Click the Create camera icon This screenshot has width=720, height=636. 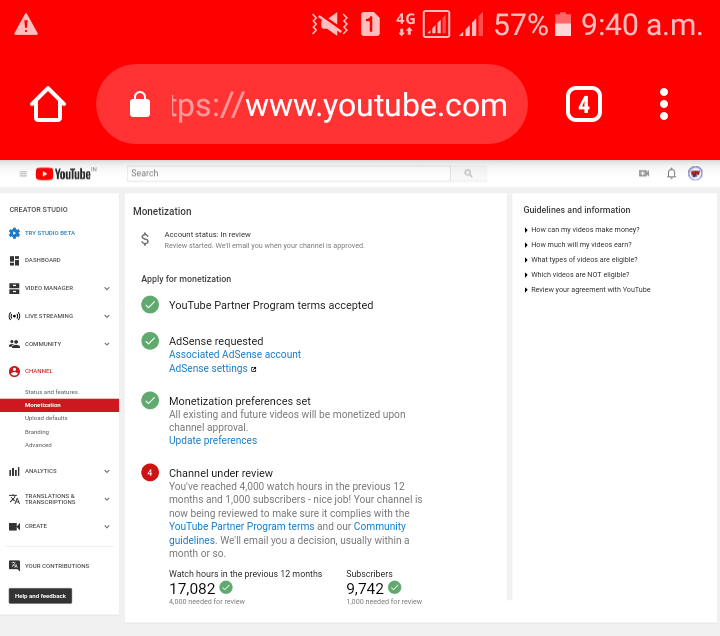click(x=14, y=526)
